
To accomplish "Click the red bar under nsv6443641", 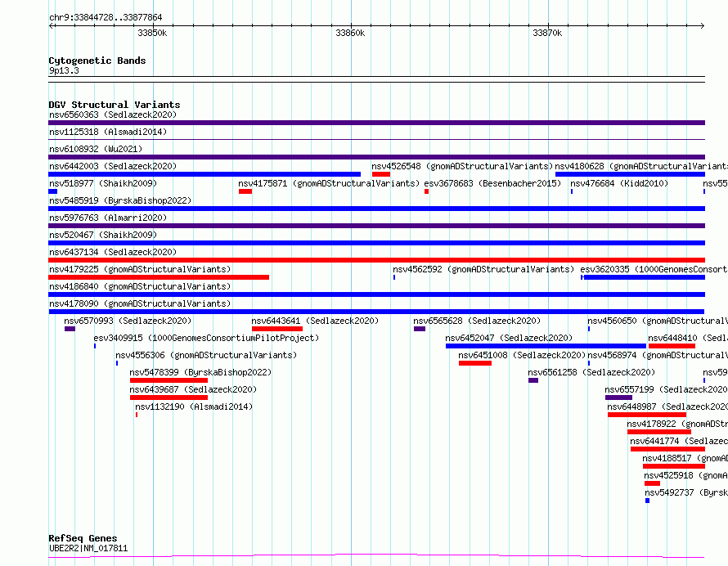I will click(277, 329).
